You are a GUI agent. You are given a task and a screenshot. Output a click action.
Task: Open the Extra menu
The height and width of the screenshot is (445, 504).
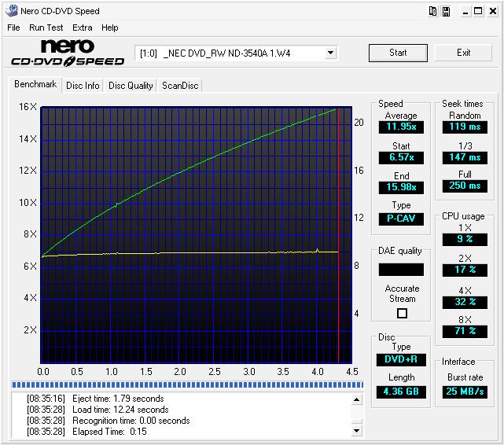click(83, 28)
